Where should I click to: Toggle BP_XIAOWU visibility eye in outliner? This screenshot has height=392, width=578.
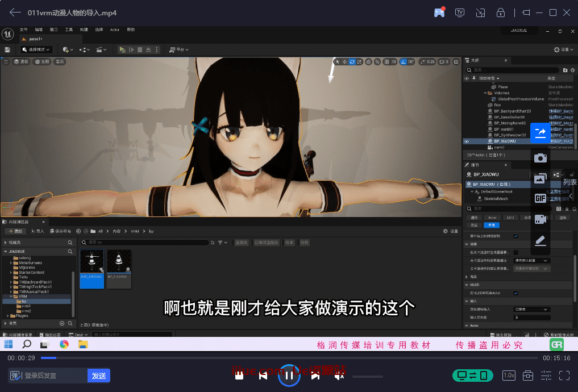pos(467,141)
